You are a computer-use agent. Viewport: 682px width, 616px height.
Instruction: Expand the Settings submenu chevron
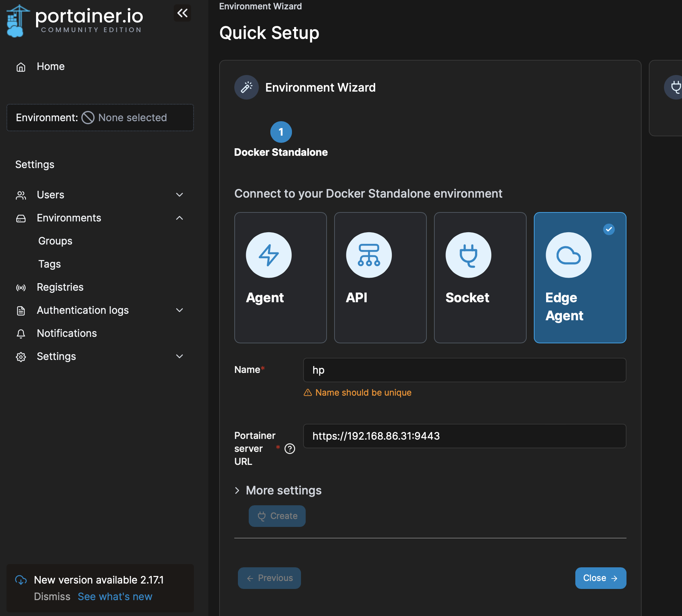(x=180, y=356)
